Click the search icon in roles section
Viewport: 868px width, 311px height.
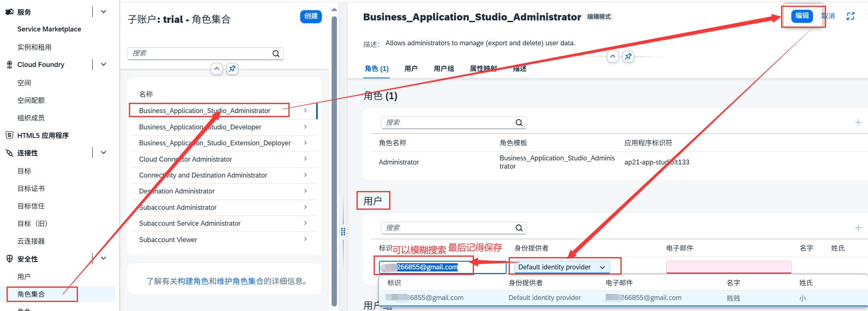pos(519,122)
